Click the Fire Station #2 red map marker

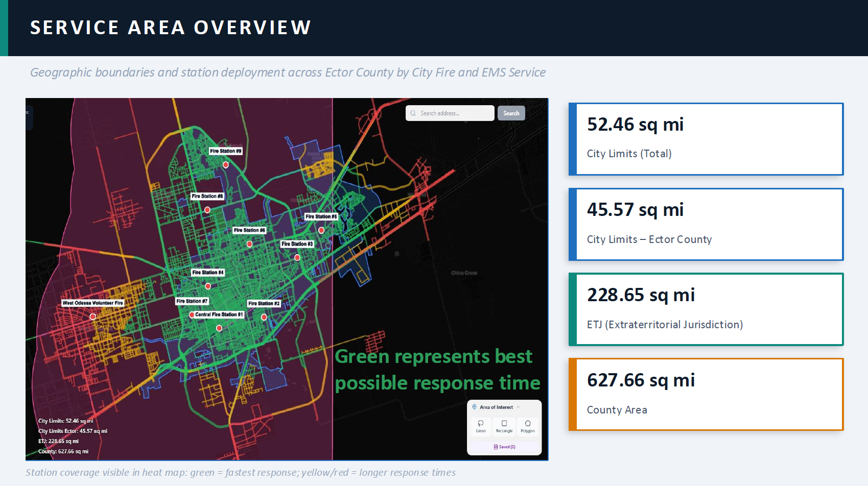(x=264, y=317)
